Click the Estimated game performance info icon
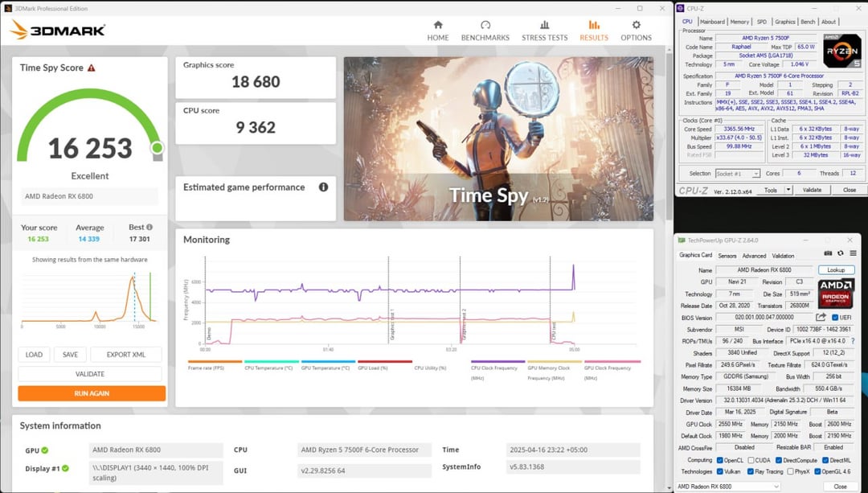This screenshot has width=868, height=493. (323, 187)
